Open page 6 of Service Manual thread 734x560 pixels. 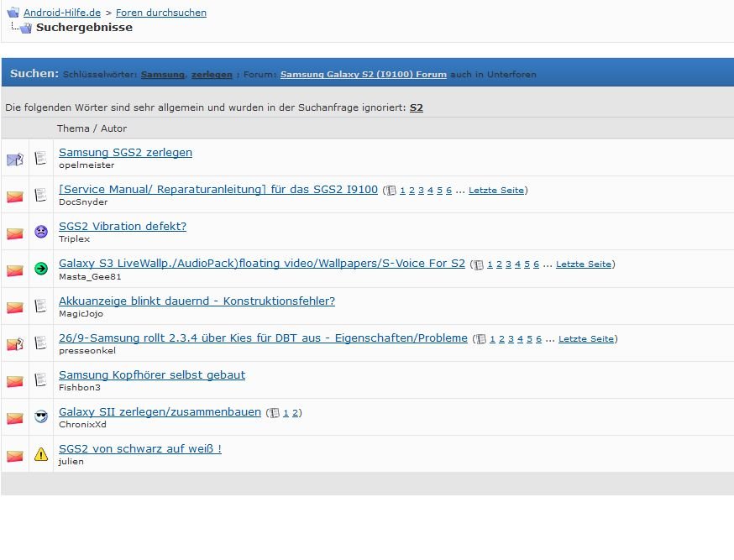449,191
